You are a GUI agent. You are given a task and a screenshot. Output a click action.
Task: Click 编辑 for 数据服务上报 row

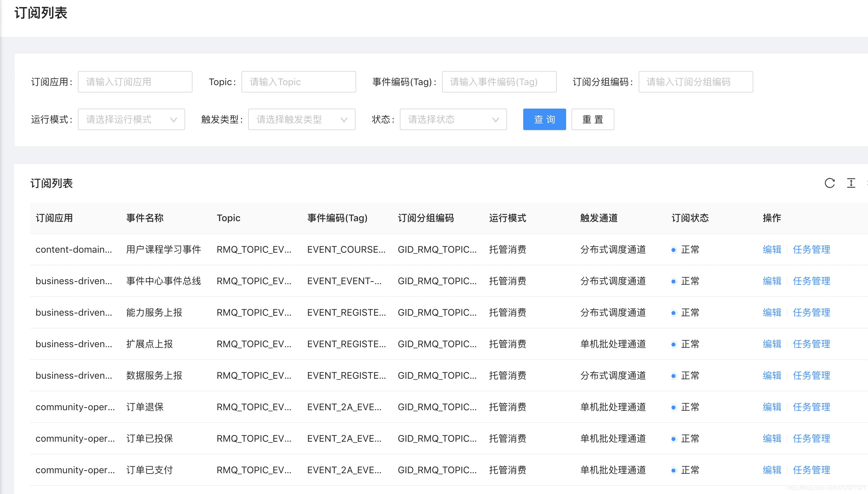(772, 376)
